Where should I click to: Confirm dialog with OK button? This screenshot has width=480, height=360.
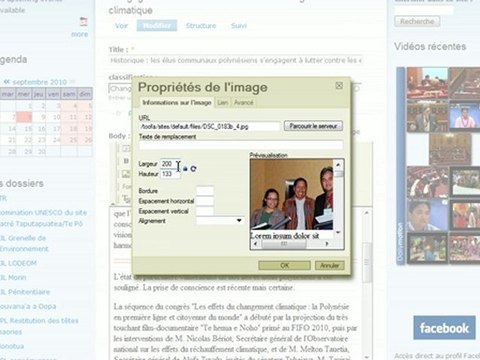[285, 265]
